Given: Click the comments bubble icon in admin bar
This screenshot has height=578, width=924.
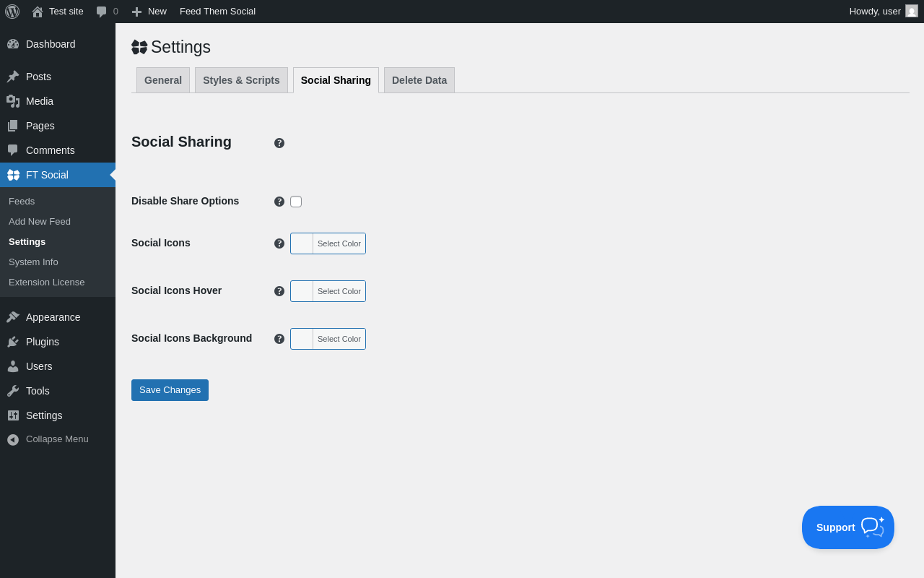Looking at the screenshot, I should (x=102, y=12).
